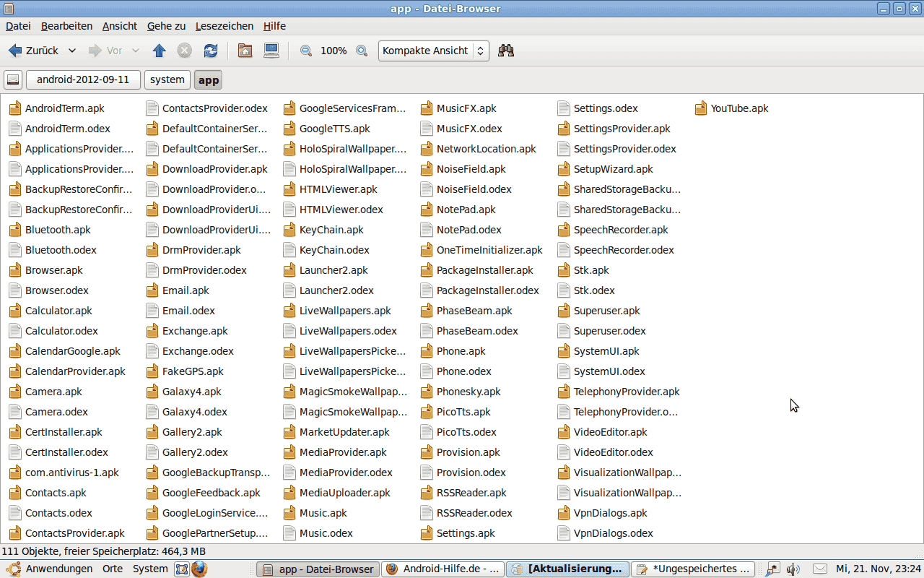Select the Camera.apk package icon
The width and height of the screenshot is (924, 578).
pyautogui.click(x=15, y=392)
